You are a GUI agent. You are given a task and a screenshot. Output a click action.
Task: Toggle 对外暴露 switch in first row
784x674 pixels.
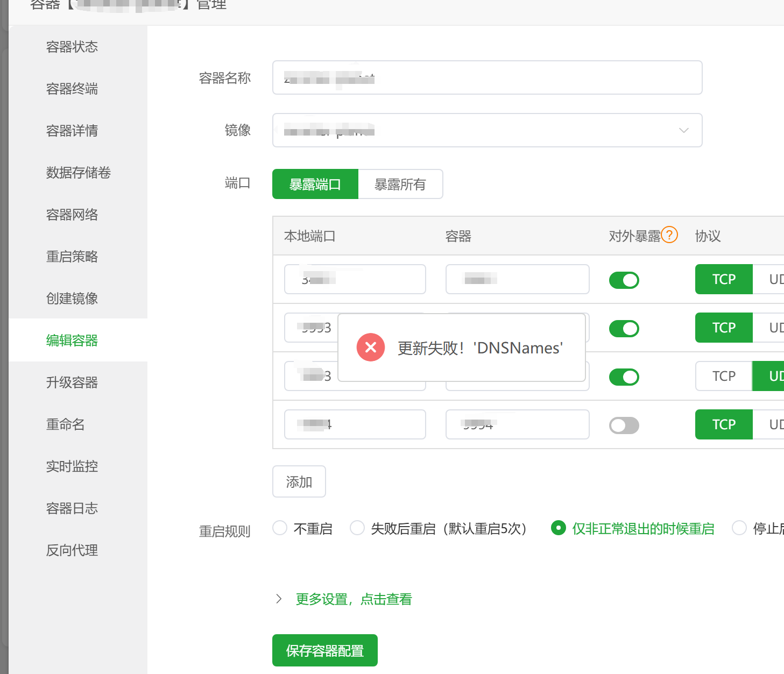(x=624, y=280)
